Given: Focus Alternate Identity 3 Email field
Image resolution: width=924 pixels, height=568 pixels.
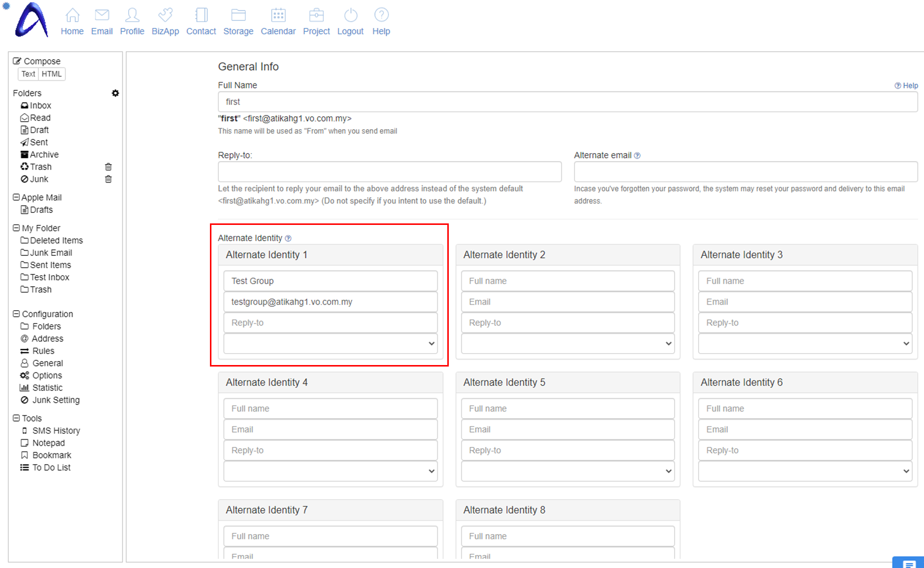Looking at the screenshot, I should (805, 302).
